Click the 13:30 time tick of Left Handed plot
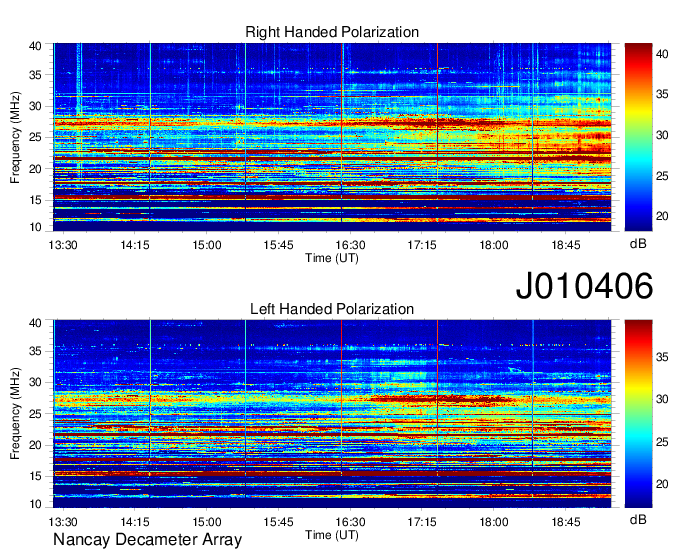 [x=63, y=522]
